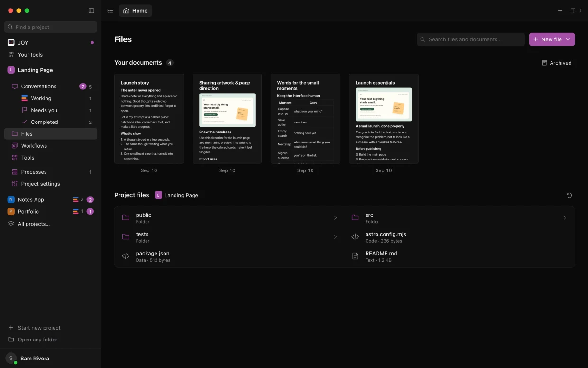Select the Landing Page project
Image resolution: width=588 pixels, height=368 pixels.
pyautogui.click(x=51, y=70)
